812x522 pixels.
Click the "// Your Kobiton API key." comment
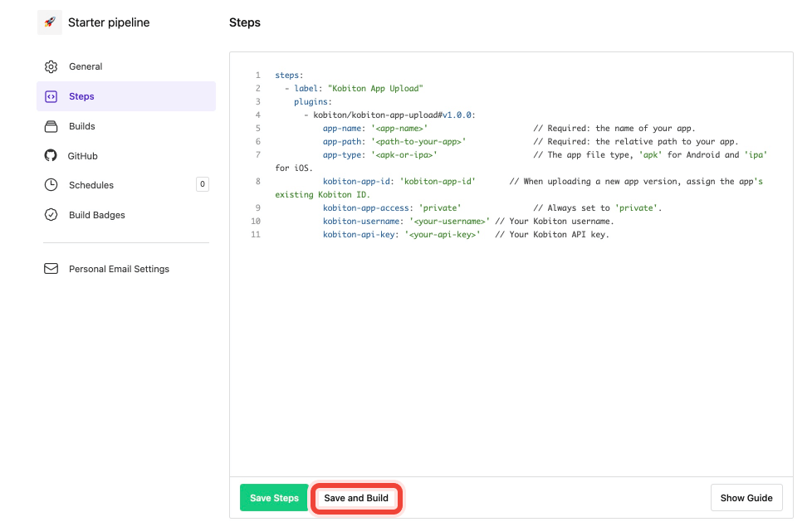coord(552,235)
